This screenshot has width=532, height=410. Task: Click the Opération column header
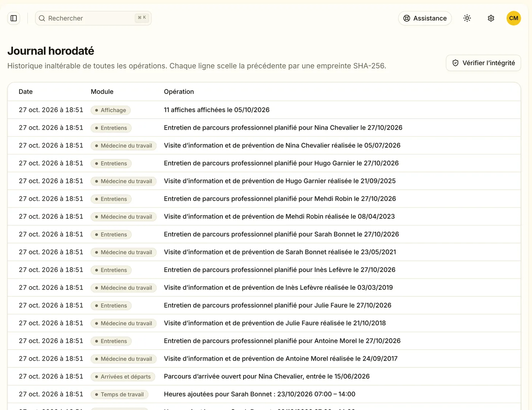click(179, 92)
